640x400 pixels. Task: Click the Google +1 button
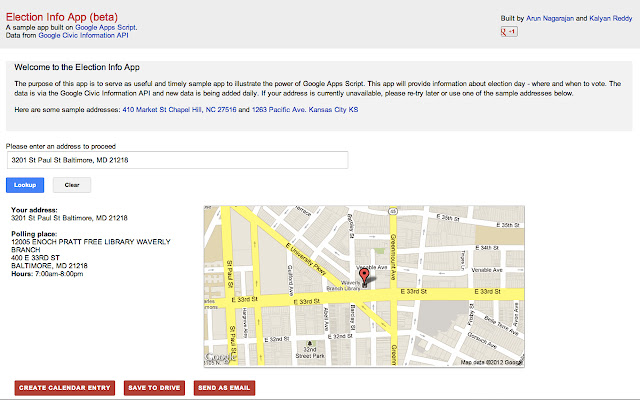pyautogui.click(x=509, y=31)
